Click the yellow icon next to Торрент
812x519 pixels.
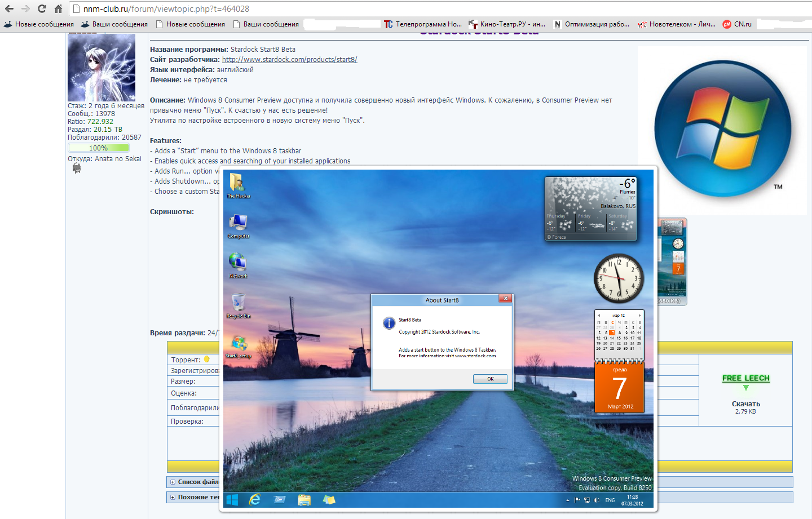[x=206, y=360]
